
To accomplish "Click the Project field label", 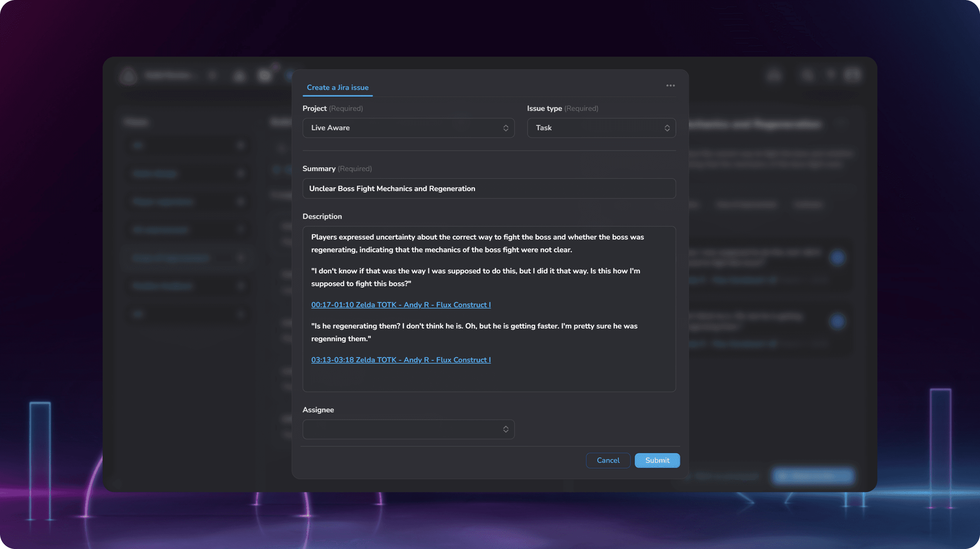I will [x=314, y=108].
